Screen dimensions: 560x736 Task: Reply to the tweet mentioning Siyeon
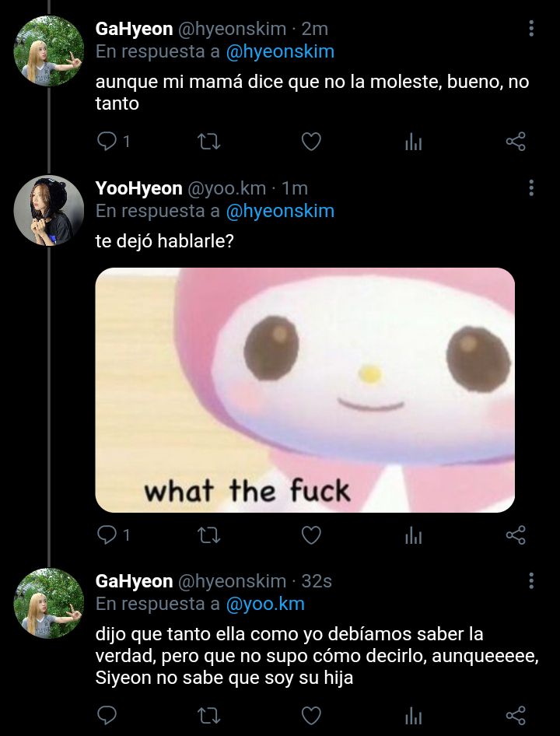tap(107, 716)
